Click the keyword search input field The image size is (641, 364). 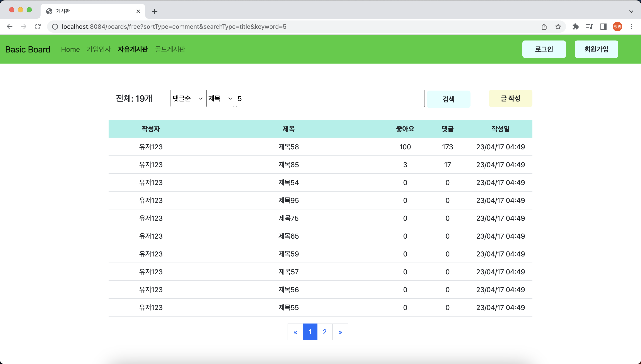pos(330,98)
